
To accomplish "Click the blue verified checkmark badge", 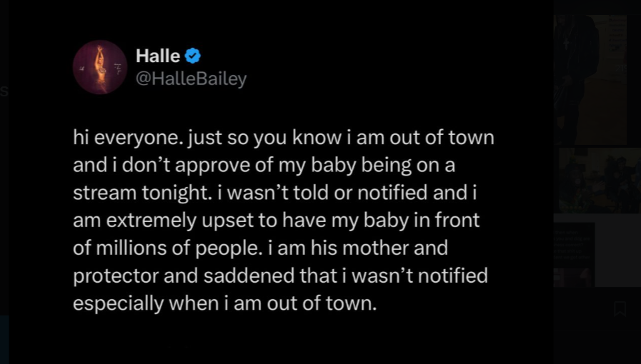I will 192,56.
